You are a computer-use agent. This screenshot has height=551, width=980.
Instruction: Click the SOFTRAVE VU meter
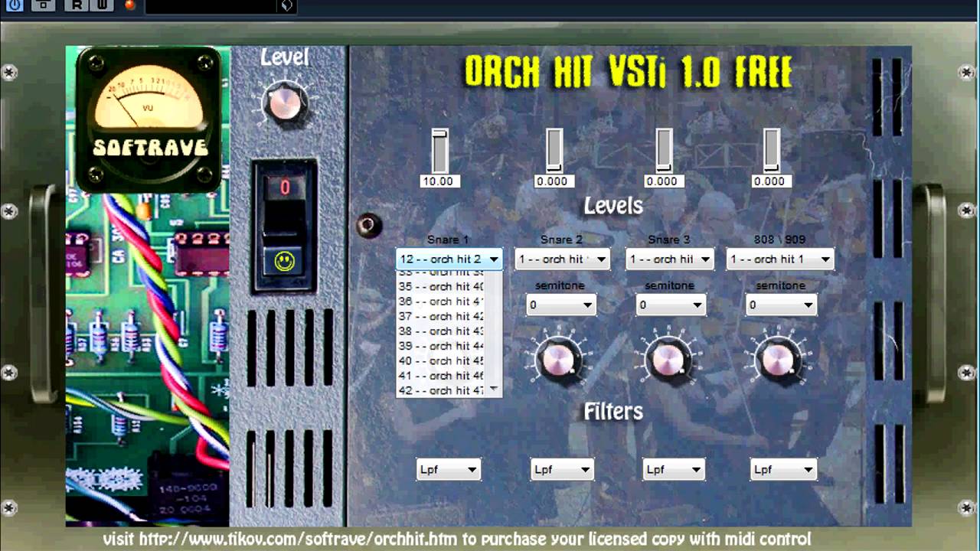(x=149, y=119)
